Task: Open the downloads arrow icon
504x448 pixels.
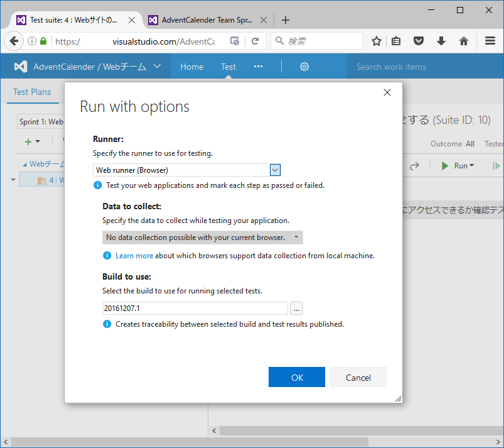Action: [441, 41]
